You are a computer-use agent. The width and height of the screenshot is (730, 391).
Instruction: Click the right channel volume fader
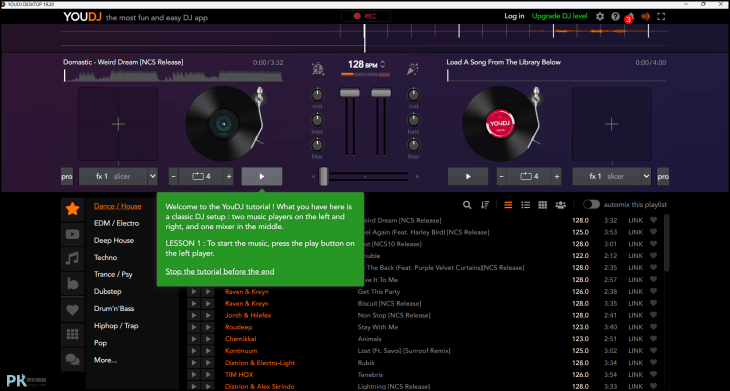pyautogui.click(x=381, y=93)
